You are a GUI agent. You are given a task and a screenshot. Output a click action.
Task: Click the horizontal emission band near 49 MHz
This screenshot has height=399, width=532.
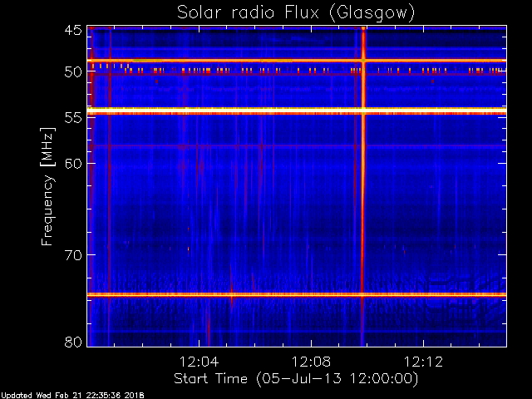click(x=297, y=61)
